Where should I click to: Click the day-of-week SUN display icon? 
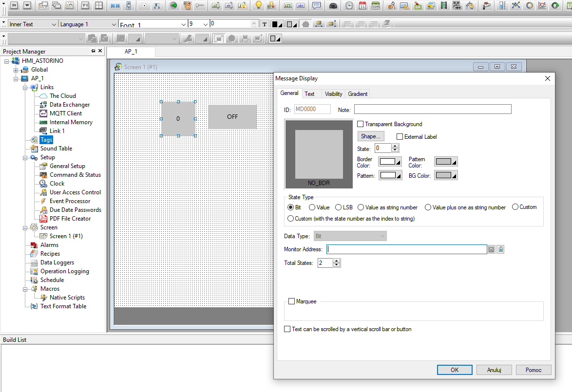click(x=375, y=5)
